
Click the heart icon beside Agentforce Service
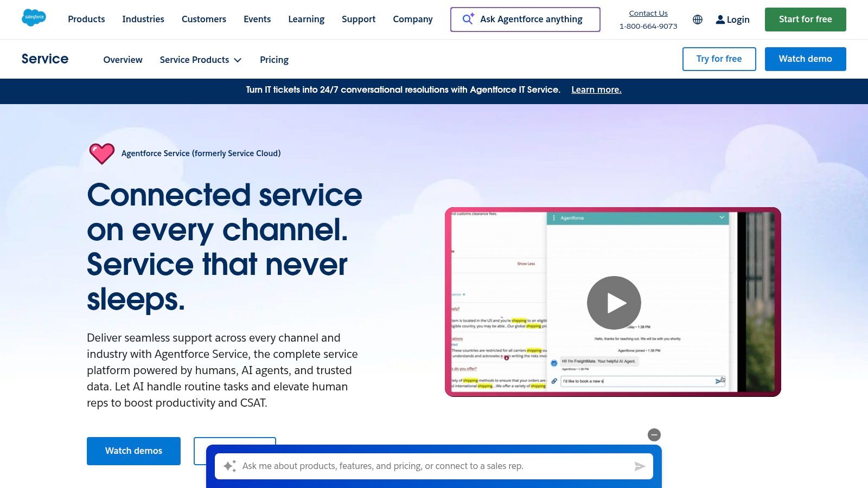(102, 153)
